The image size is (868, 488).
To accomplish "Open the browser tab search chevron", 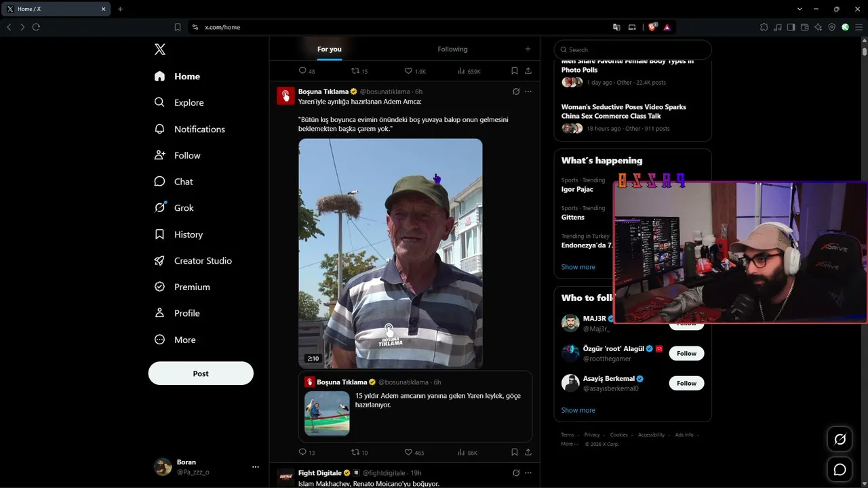I will pos(800,9).
